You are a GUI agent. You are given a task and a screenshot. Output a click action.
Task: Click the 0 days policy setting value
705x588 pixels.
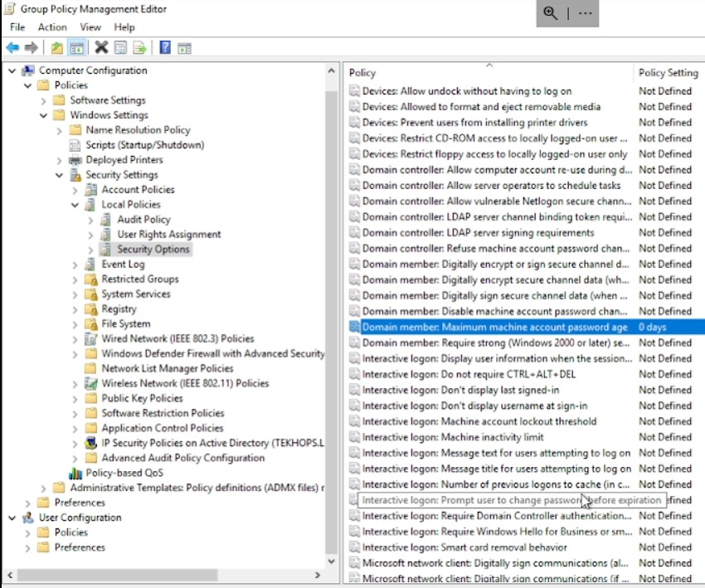click(x=653, y=327)
